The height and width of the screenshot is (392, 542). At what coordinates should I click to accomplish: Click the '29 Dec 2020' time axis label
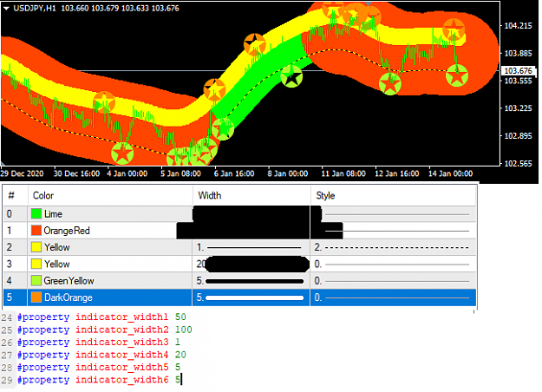(23, 173)
